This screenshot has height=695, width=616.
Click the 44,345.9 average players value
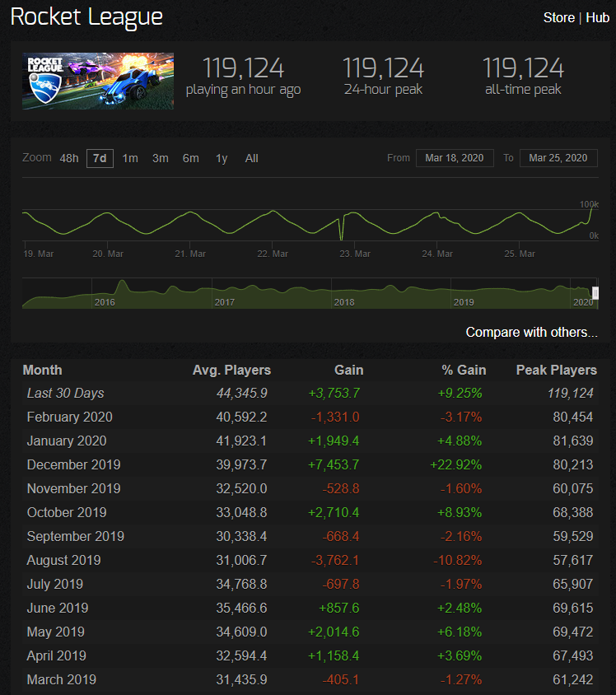click(242, 393)
